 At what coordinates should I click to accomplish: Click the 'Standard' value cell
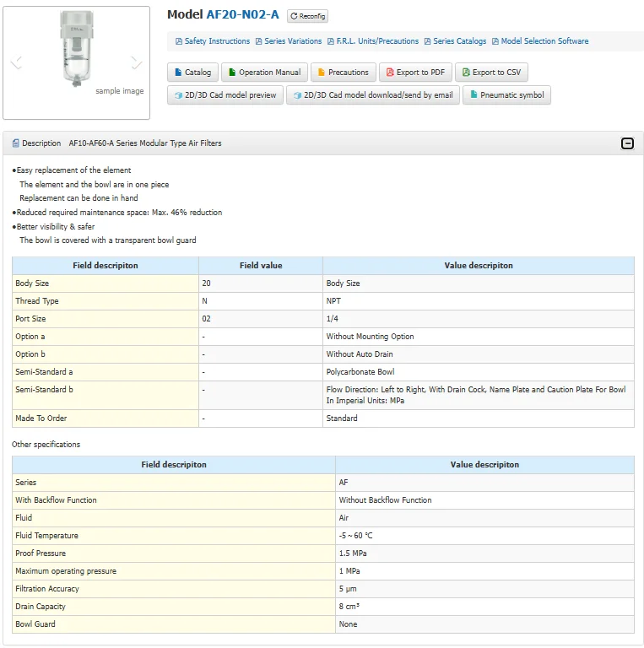[x=479, y=418]
